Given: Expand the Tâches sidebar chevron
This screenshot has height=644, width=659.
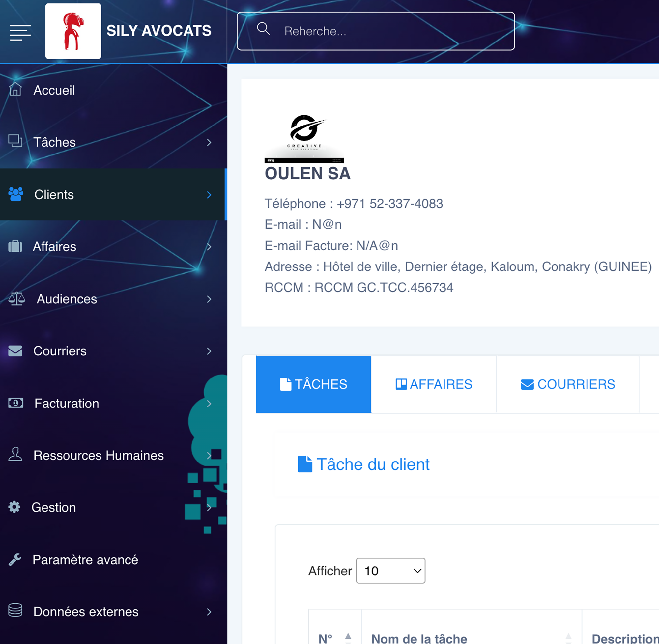Looking at the screenshot, I should [x=209, y=142].
